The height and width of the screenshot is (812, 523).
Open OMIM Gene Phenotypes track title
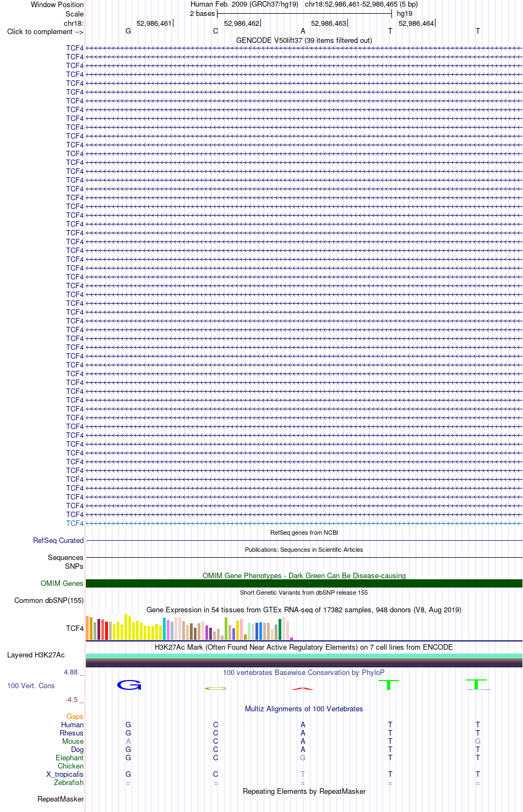(304, 575)
